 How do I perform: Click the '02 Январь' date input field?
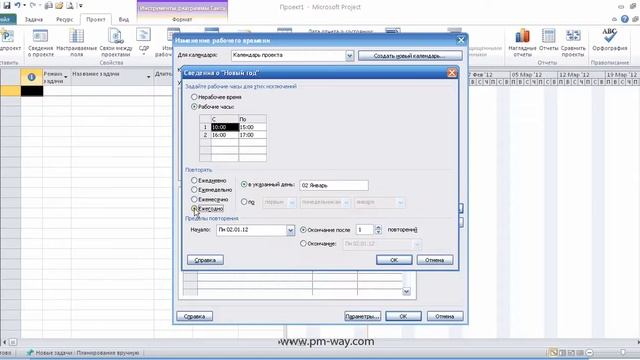[334, 185]
